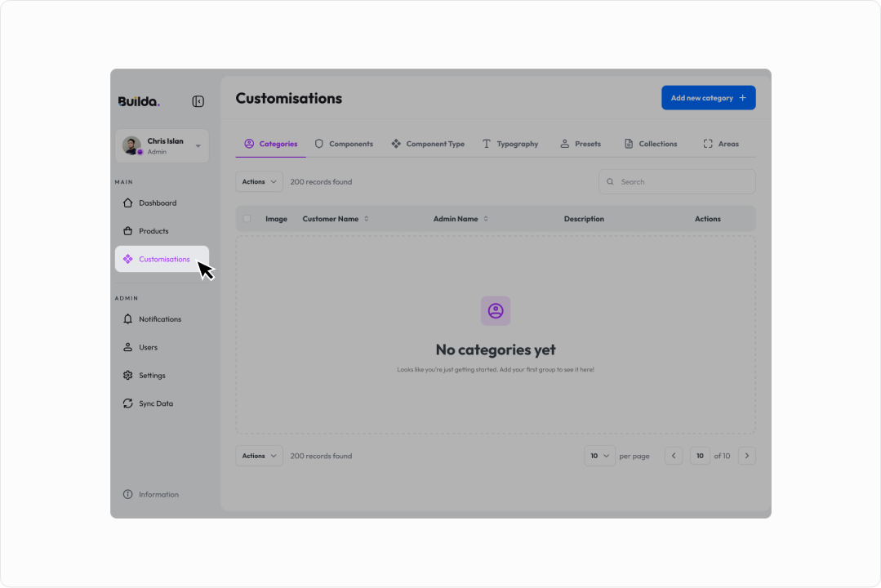
Task: Click the search magnifier icon
Action: (x=610, y=181)
